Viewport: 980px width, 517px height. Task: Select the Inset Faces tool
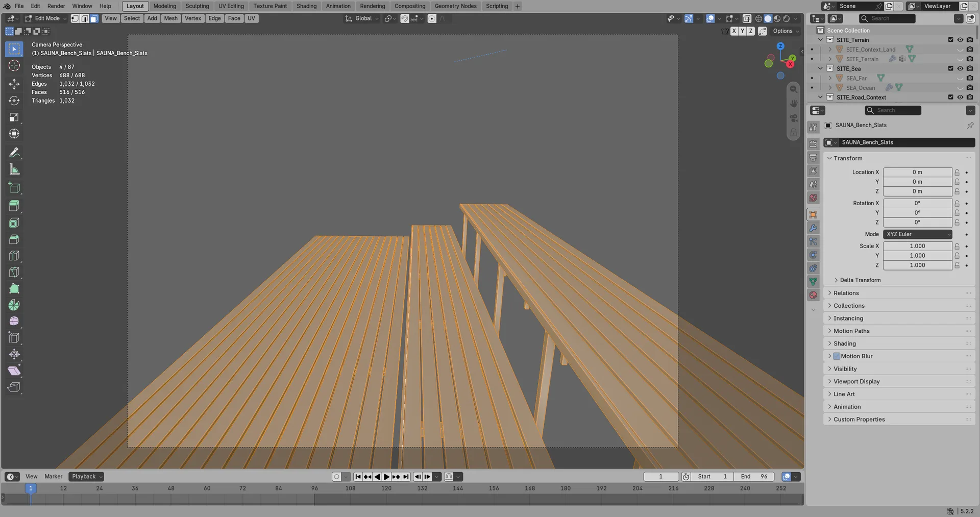[14, 223]
